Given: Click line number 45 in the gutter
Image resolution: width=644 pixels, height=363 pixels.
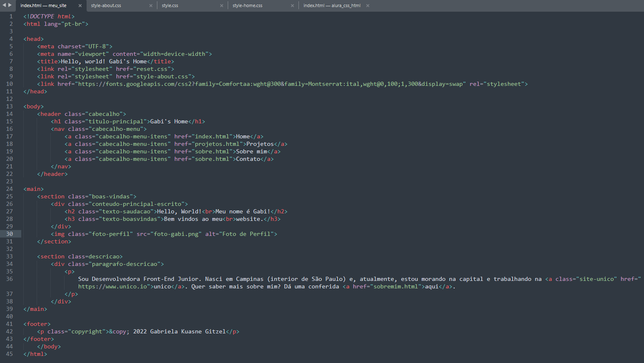Looking at the screenshot, I should click(9, 354).
